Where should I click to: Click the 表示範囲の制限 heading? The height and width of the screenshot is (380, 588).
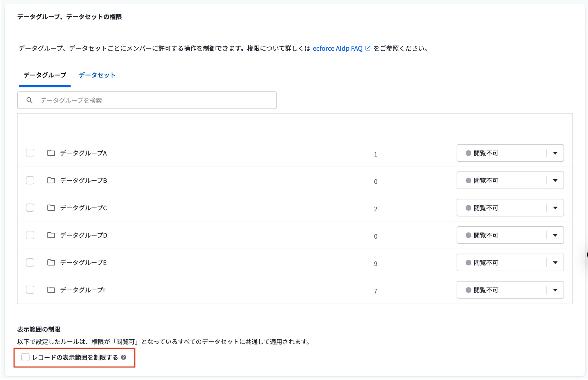coord(39,329)
